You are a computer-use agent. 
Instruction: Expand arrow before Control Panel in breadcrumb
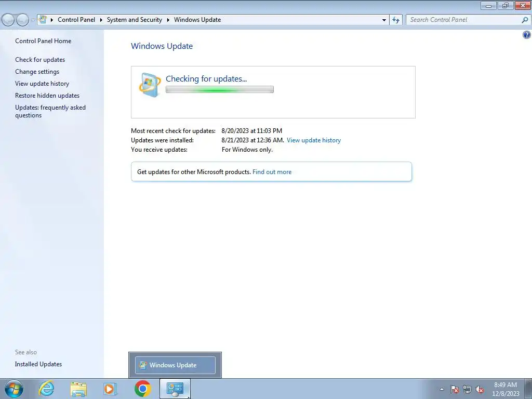(52, 20)
